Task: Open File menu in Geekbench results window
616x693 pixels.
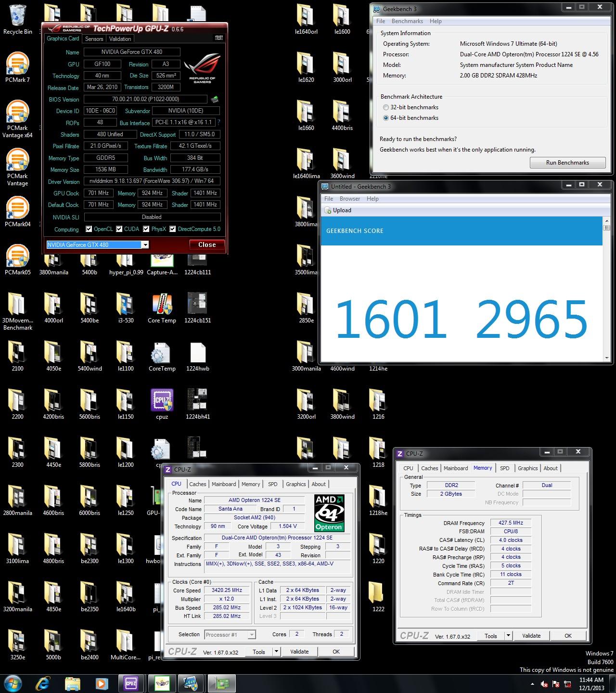Action: click(x=329, y=199)
